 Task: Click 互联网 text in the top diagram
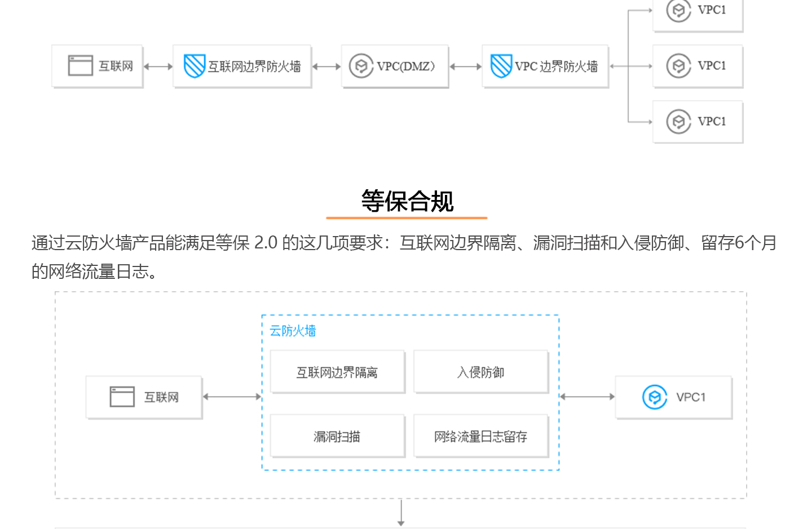coord(116,66)
